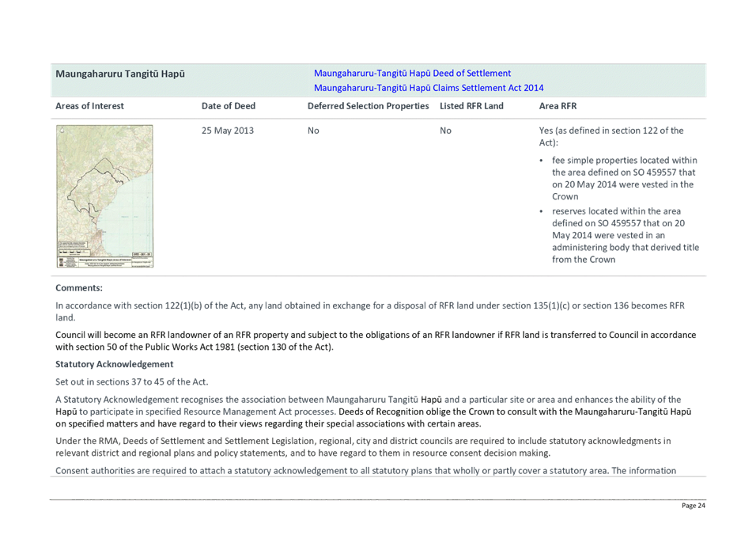Click the second bullet point under Area RFR
The height and width of the screenshot is (535, 756).
tap(623, 235)
